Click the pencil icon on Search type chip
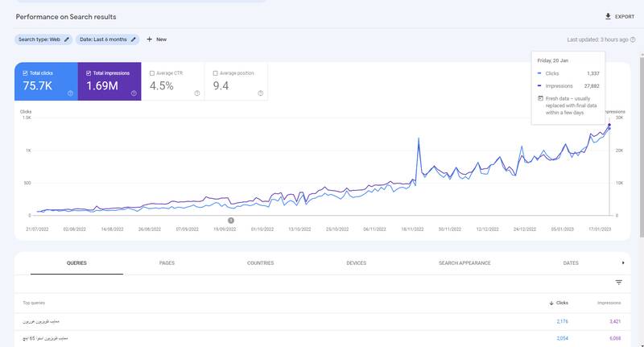This screenshot has height=347, width=644. coord(67,39)
